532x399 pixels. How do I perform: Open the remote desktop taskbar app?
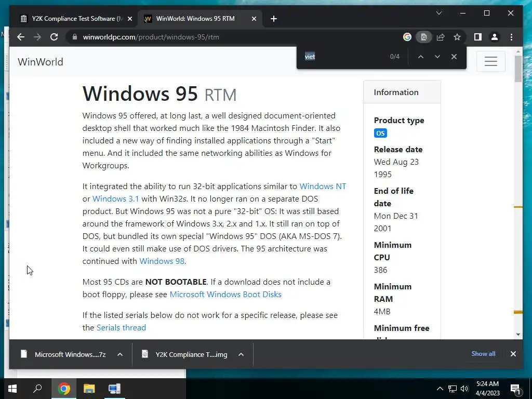pyautogui.click(x=114, y=389)
